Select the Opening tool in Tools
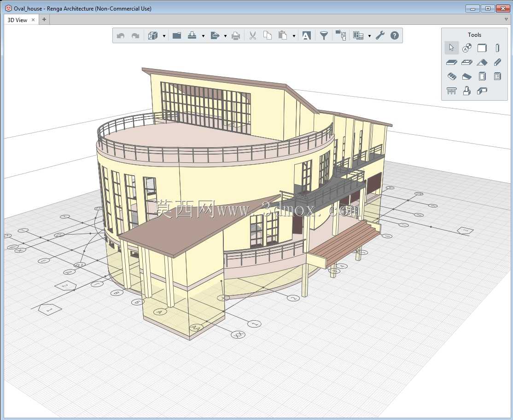Viewport: 513px width, 420px height. pyautogui.click(x=467, y=62)
